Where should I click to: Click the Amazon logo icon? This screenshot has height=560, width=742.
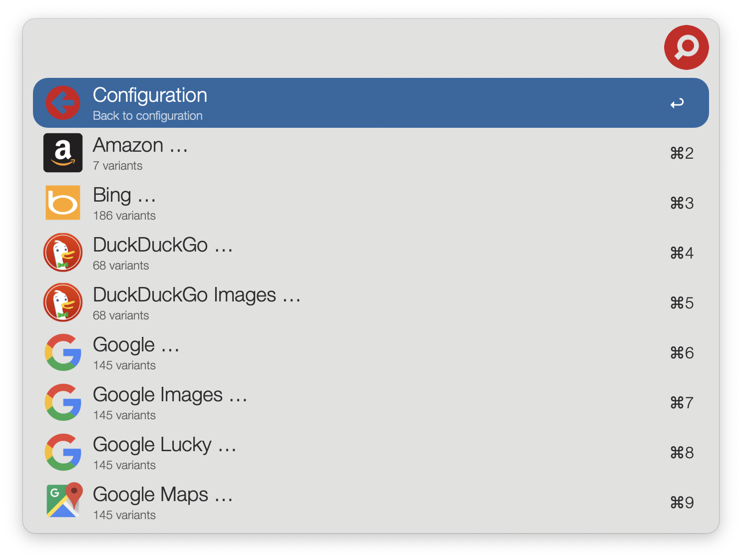(63, 153)
